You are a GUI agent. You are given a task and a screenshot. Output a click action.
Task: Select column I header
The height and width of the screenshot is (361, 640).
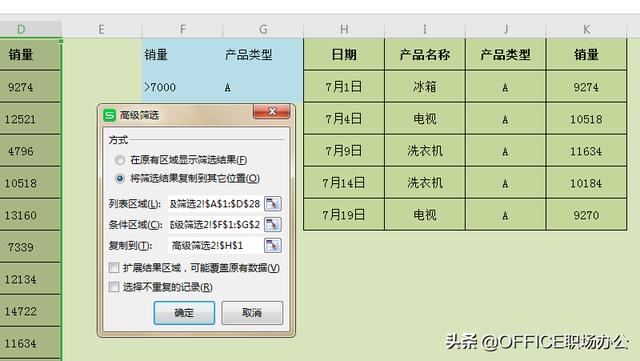(425, 29)
